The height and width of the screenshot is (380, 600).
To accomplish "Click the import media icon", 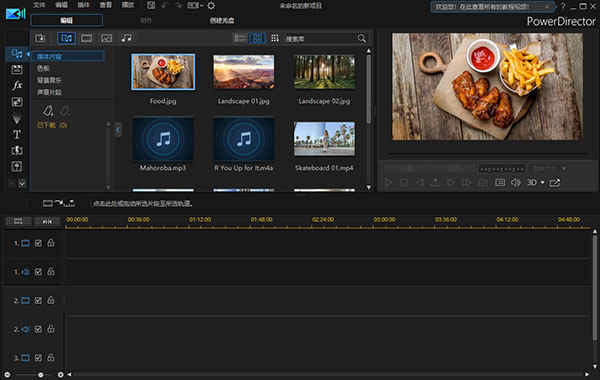I will [40, 38].
